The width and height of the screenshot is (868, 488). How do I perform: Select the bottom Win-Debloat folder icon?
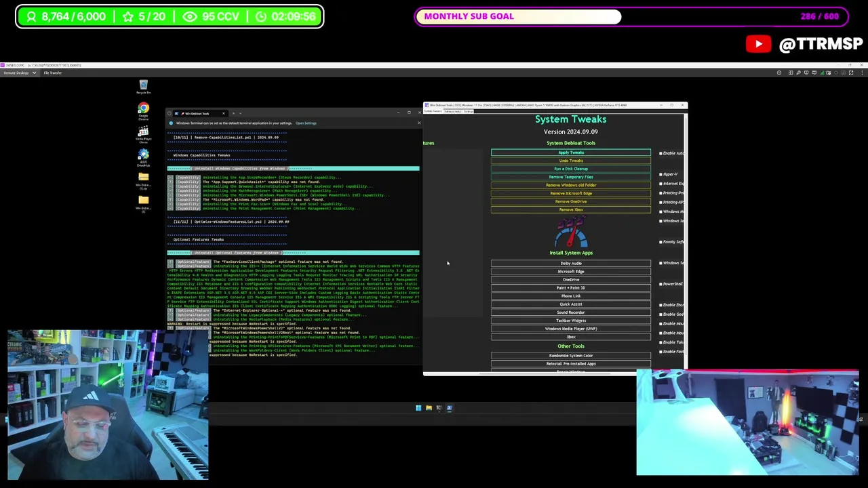click(143, 203)
